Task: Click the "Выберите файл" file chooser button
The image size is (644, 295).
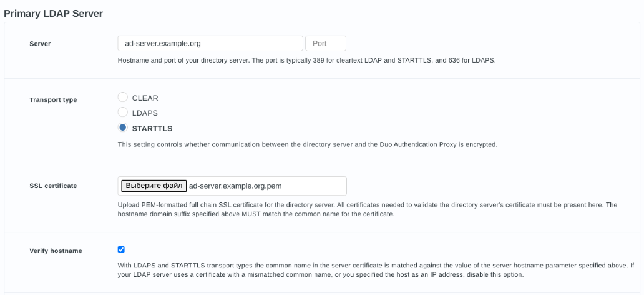Action: (x=153, y=186)
